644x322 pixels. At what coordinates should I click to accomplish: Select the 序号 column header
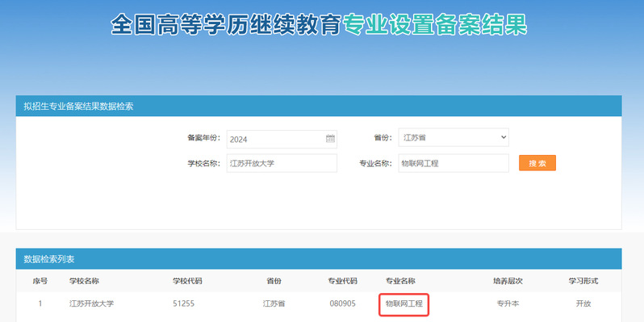click(40, 282)
